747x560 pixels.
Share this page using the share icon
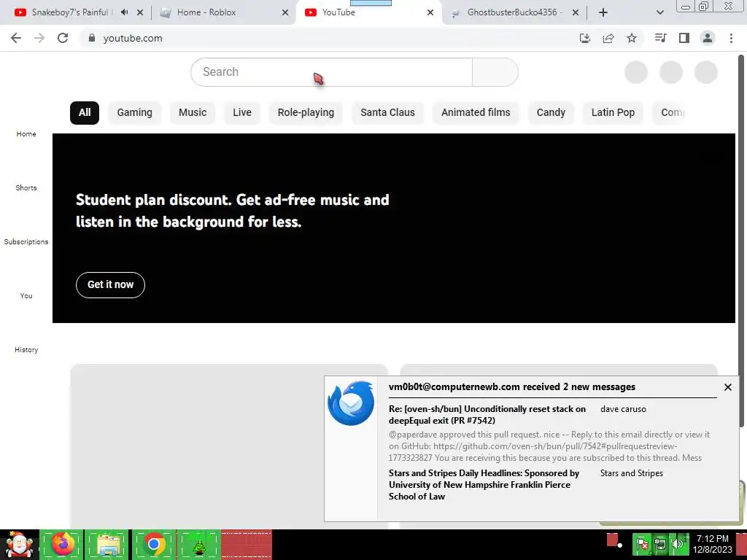(x=608, y=38)
